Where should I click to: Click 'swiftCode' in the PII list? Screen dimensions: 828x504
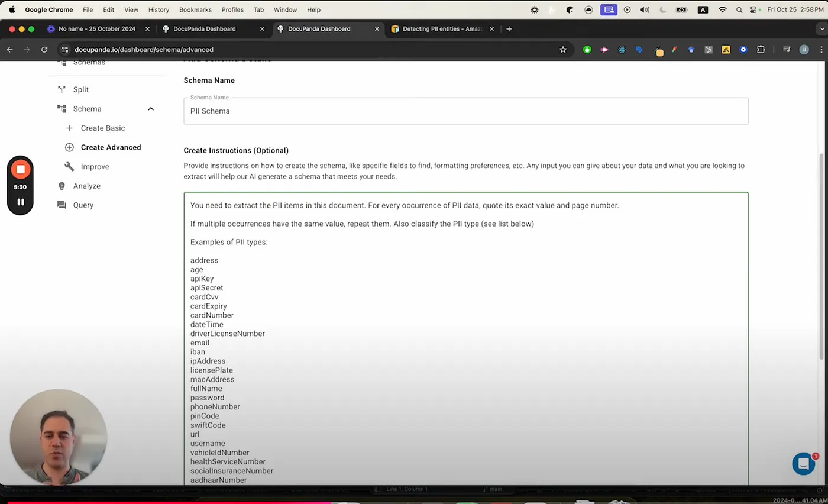208,425
